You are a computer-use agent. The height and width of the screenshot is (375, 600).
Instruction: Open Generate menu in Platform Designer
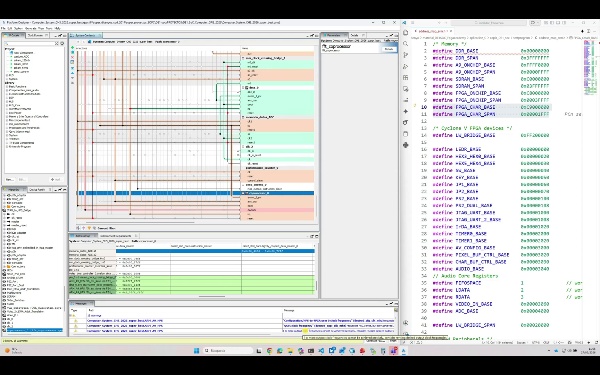click(30, 28)
